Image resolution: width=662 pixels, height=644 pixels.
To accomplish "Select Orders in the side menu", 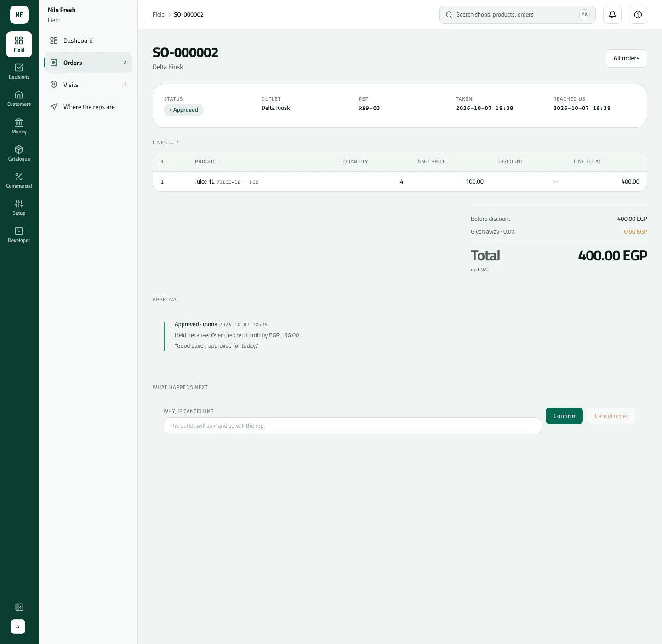I will tap(88, 63).
